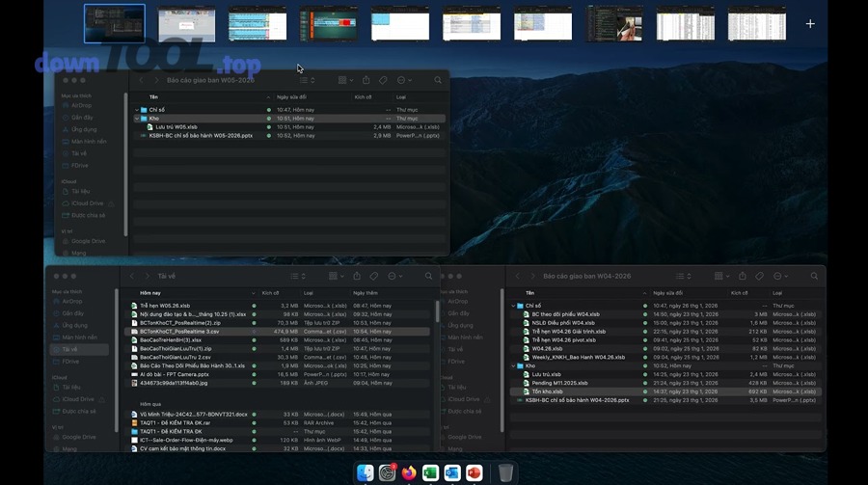Switch to the last desktop thumbnail
868x485 pixels.
(x=757, y=24)
